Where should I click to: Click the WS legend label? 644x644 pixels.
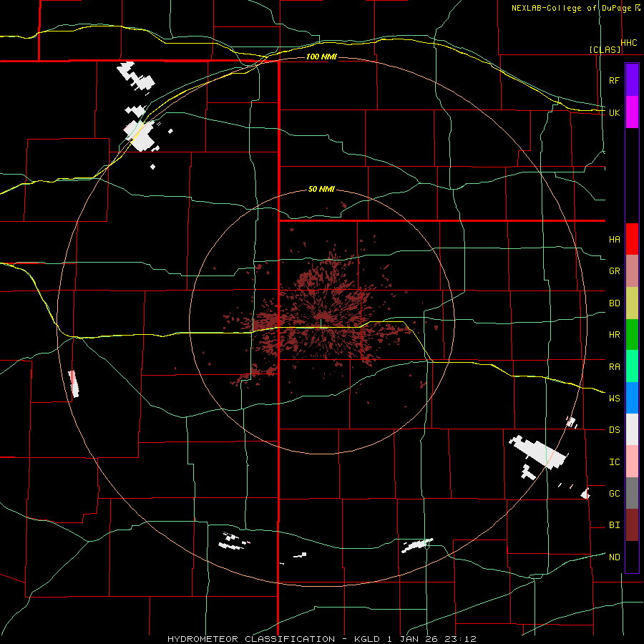[614, 398]
